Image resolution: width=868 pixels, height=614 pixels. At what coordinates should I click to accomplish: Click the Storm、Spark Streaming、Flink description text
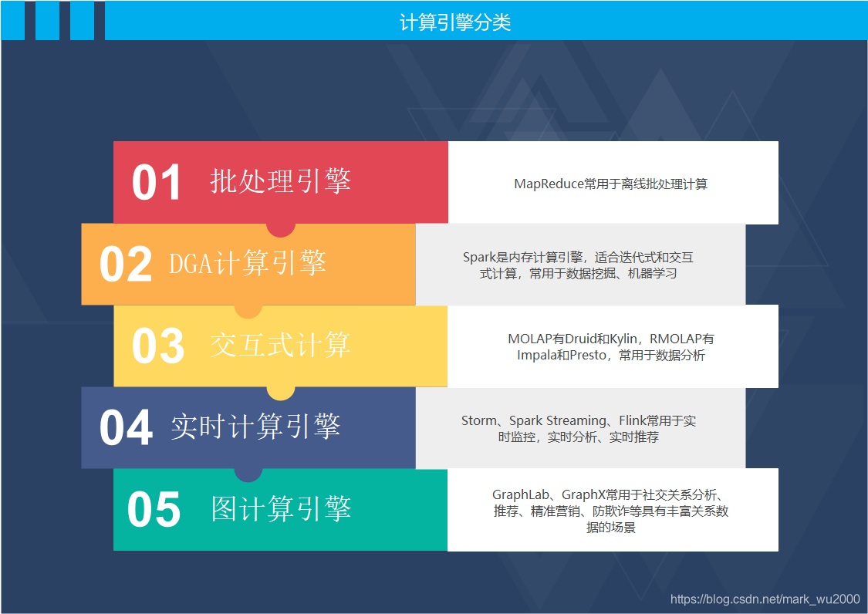[578, 429]
